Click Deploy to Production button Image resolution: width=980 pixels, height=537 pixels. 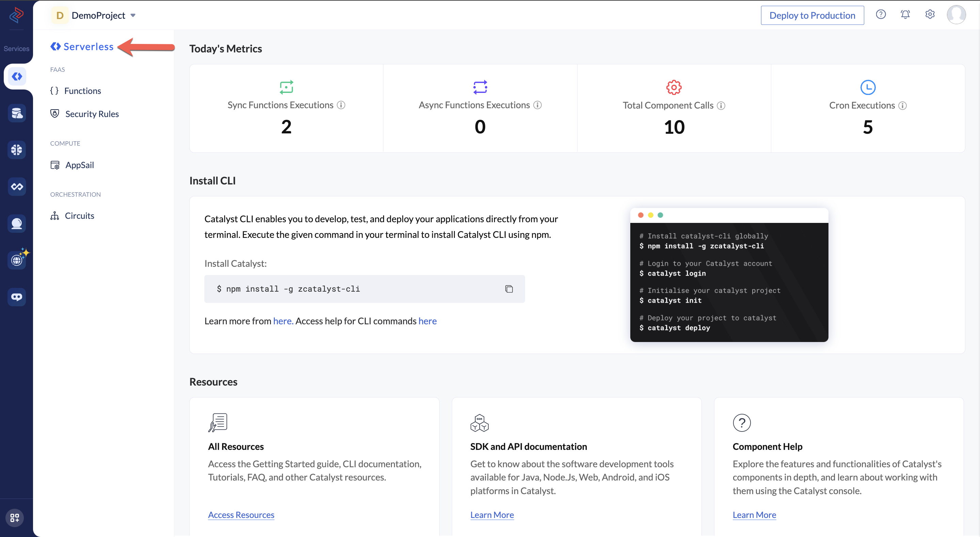tap(812, 14)
